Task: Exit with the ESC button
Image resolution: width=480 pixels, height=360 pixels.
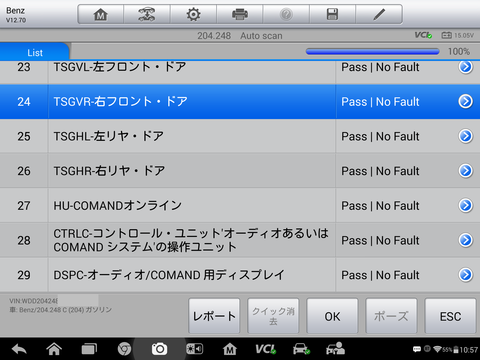Action: click(450, 316)
